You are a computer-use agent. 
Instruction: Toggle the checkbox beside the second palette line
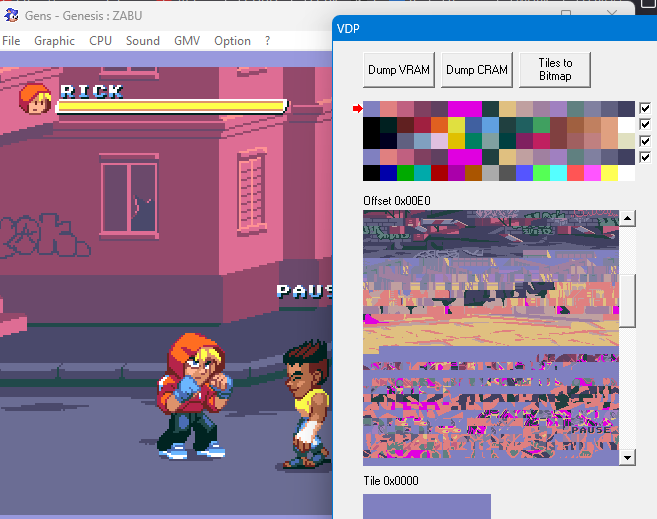(x=645, y=124)
